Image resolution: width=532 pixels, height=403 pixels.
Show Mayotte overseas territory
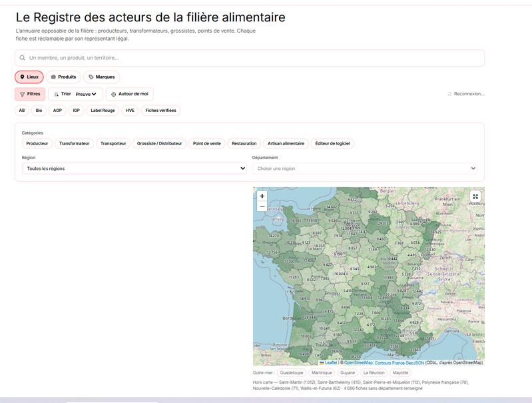click(400, 373)
